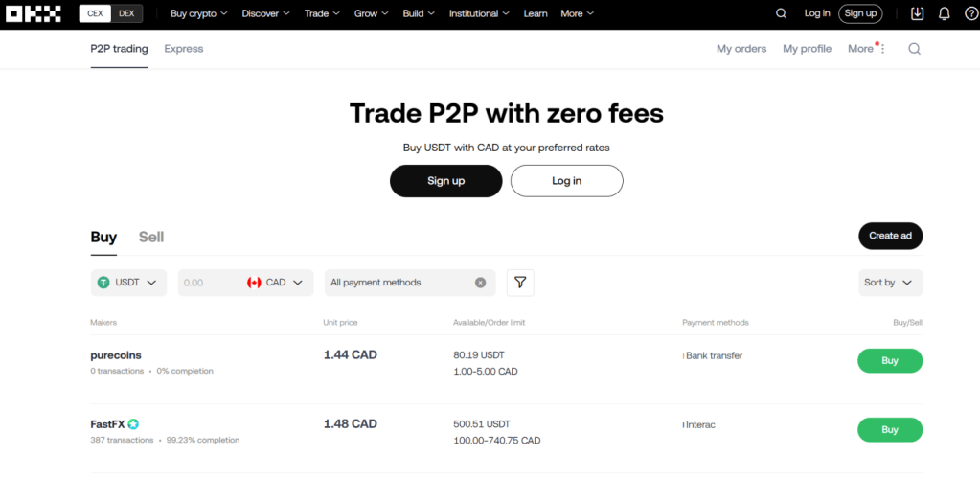This screenshot has width=980, height=478.
Task: Switch to CEX mode
Action: pyautogui.click(x=95, y=13)
